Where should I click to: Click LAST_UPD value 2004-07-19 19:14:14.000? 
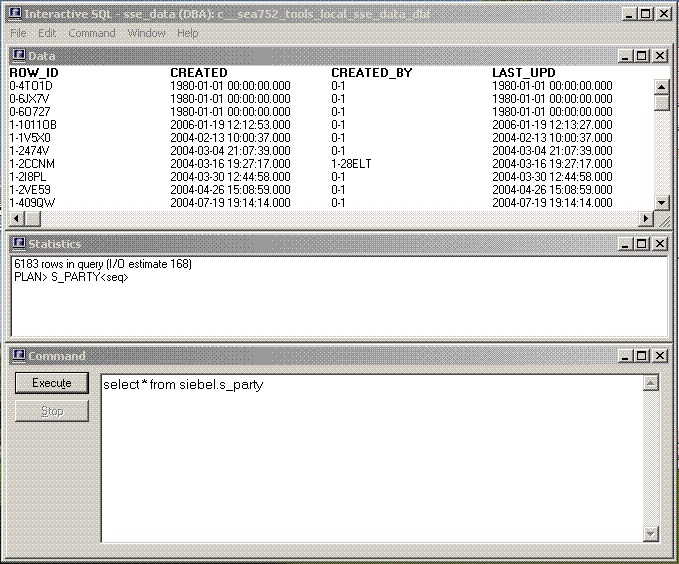(552, 203)
